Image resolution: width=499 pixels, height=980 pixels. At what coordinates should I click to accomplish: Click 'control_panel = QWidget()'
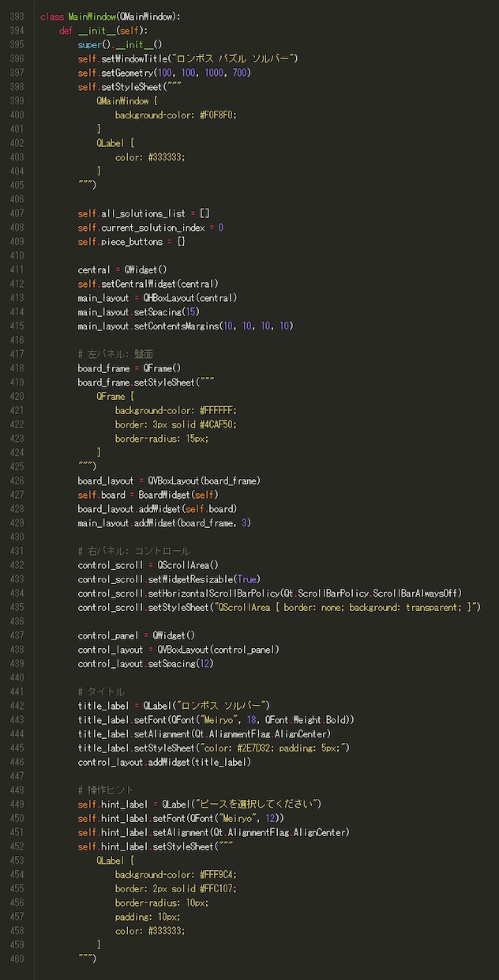(x=136, y=635)
